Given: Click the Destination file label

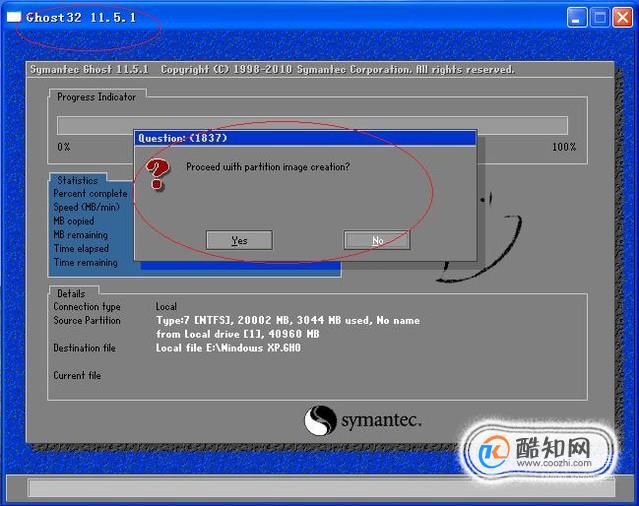Looking at the screenshot, I should (x=84, y=348).
